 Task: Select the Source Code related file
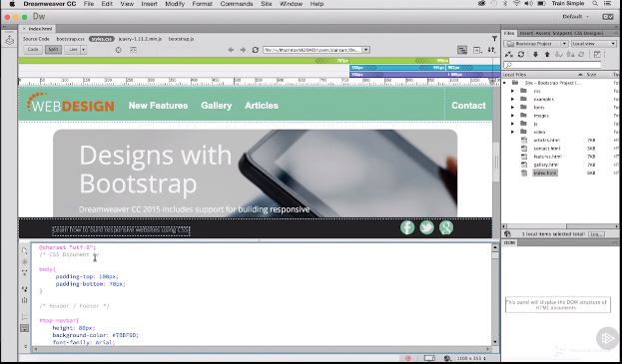point(36,39)
